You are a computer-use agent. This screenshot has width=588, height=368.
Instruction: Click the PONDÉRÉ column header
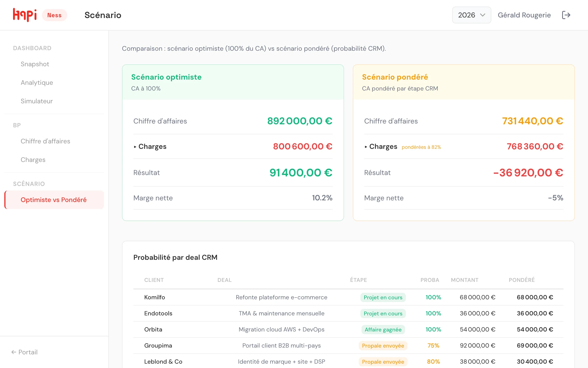522,280
